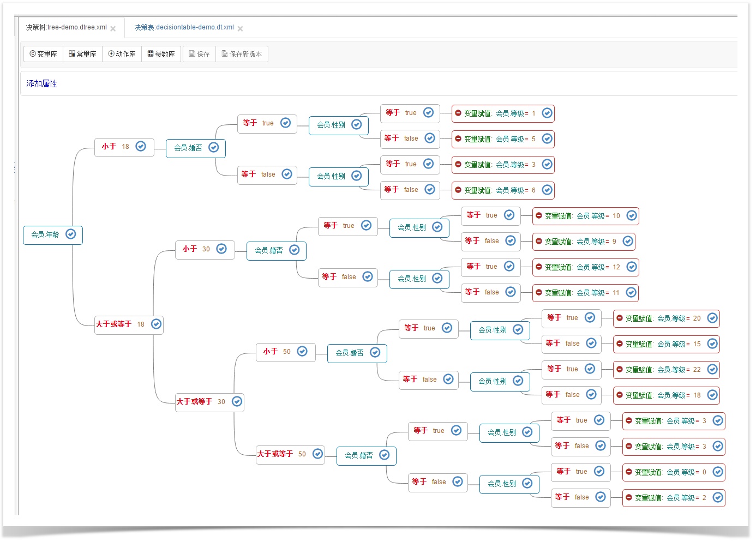Open the 参数库 parameter library

[x=161, y=54]
